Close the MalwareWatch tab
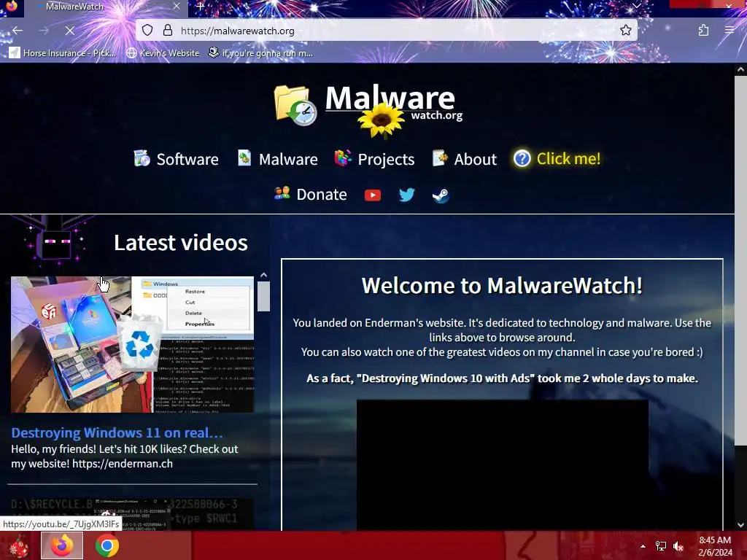 177,7
